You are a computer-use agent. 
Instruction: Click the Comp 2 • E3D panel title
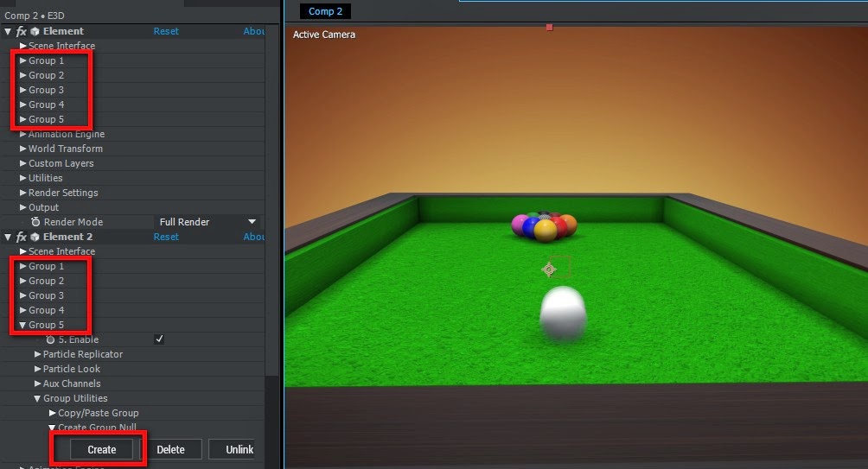[x=35, y=16]
